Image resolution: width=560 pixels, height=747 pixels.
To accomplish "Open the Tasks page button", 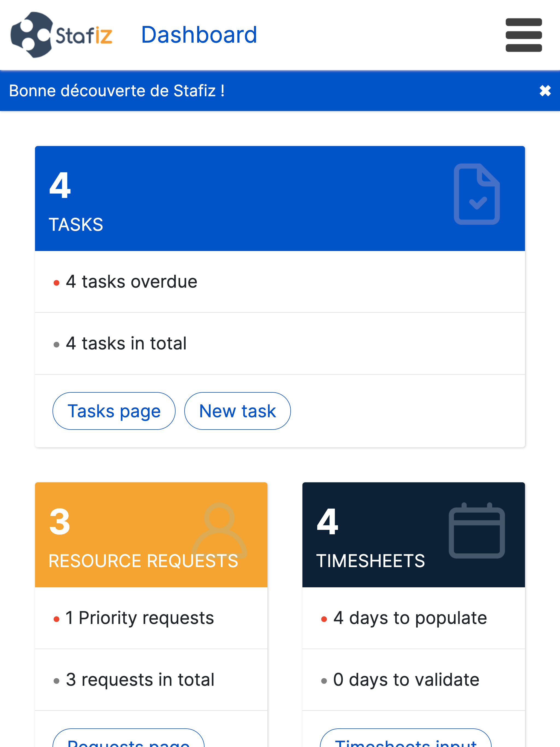I will coord(114,411).
